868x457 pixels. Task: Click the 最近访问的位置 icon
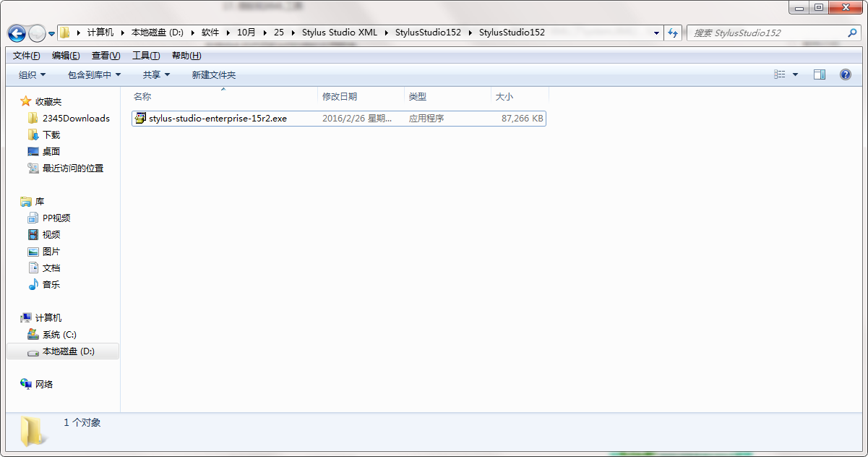coord(33,168)
